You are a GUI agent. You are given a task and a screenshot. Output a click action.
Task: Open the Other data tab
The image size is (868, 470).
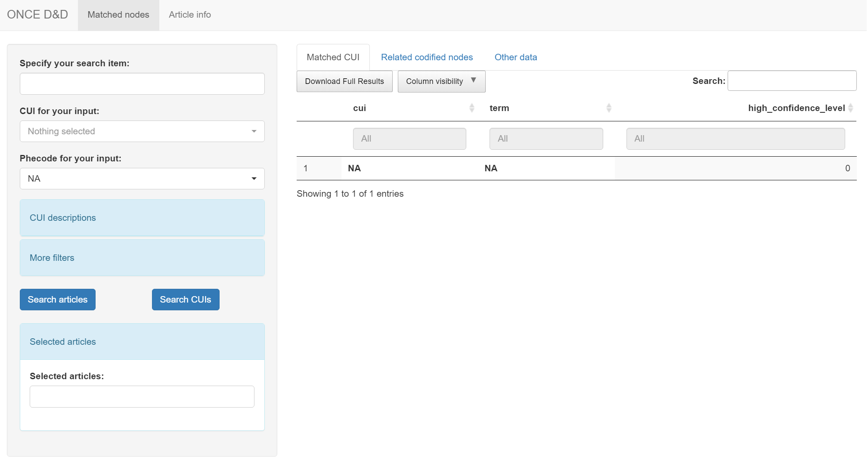(x=515, y=57)
